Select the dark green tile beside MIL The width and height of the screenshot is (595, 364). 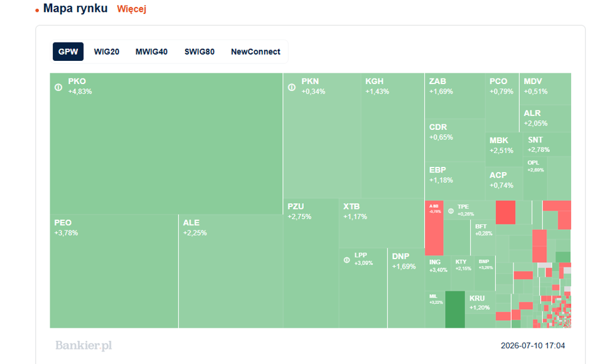(x=454, y=309)
